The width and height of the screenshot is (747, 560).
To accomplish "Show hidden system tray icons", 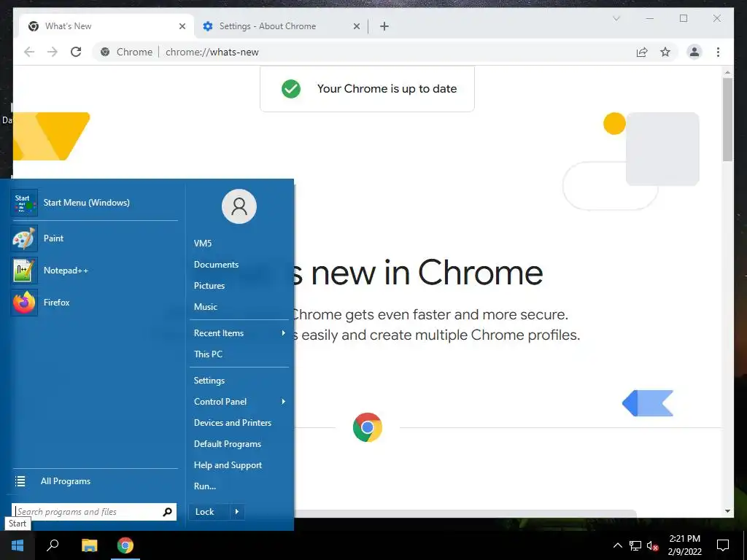I will click(x=617, y=545).
